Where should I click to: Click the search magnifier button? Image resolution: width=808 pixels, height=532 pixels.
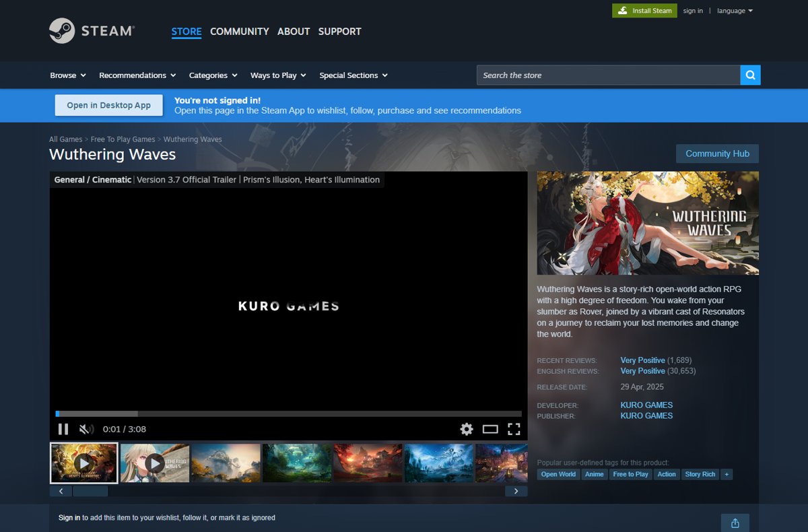click(750, 75)
